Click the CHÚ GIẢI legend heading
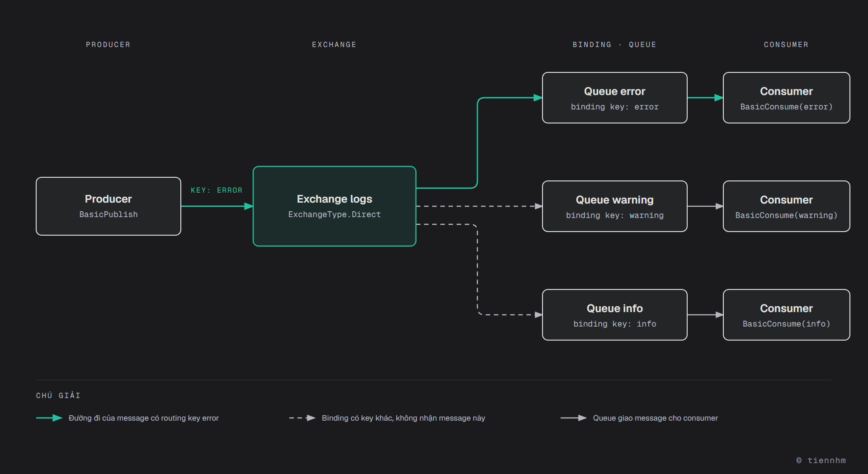The image size is (868, 474). pyautogui.click(x=58, y=395)
